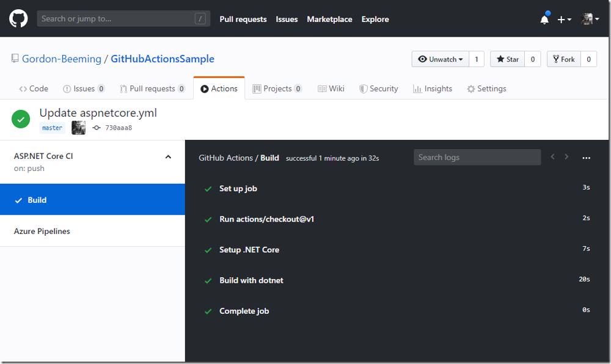Open the user avatar menu
Image resolution: width=611 pixels, height=364 pixels.
pos(590,19)
